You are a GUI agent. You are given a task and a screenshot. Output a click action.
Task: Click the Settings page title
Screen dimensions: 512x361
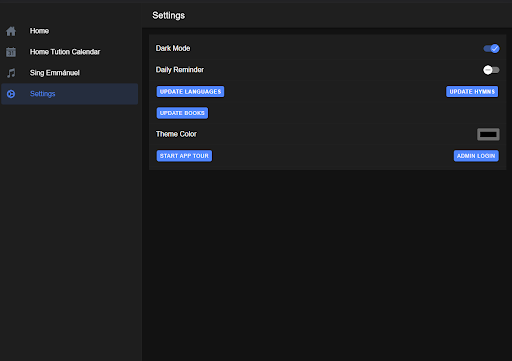click(169, 16)
